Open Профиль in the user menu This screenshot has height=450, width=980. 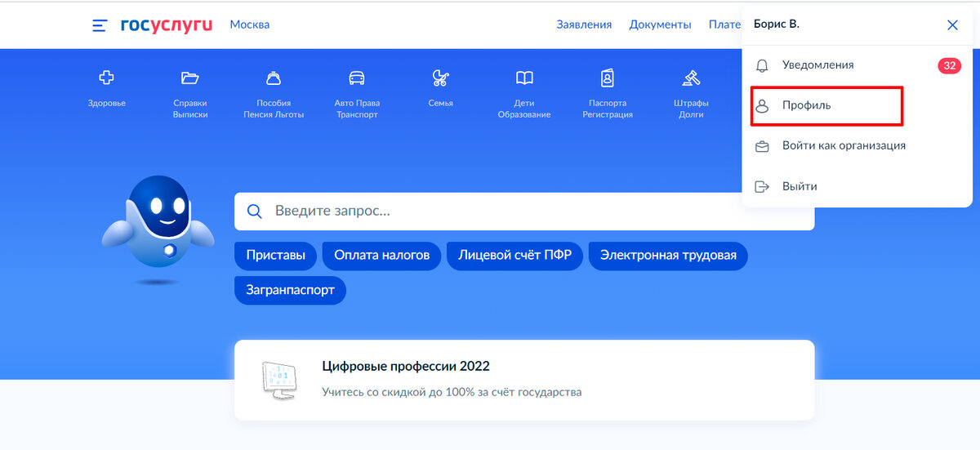826,106
